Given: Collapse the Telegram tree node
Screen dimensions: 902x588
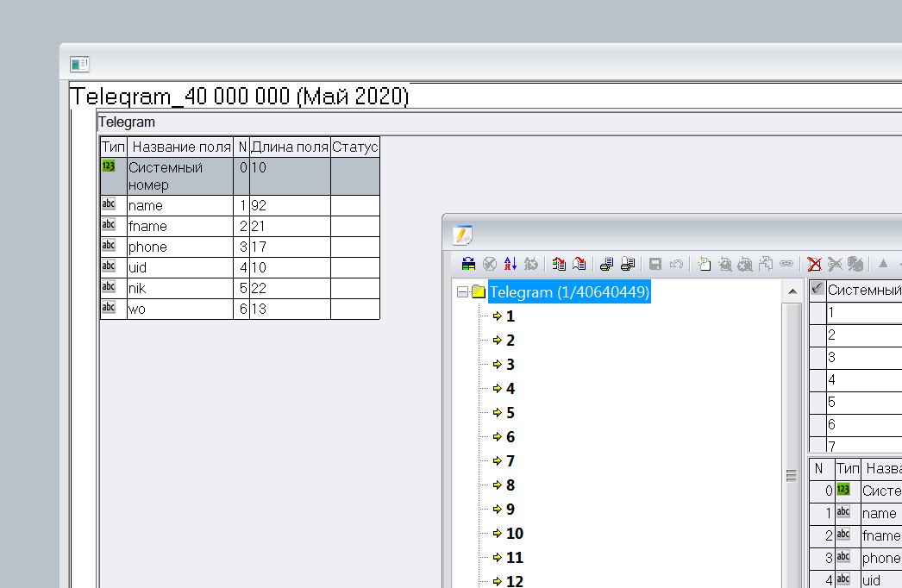Looking at the screenshot, I should click(x=462, y=292).
